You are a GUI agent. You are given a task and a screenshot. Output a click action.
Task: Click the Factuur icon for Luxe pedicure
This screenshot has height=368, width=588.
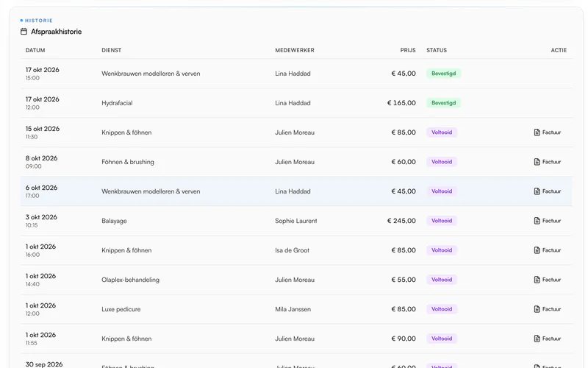point(537,309)
